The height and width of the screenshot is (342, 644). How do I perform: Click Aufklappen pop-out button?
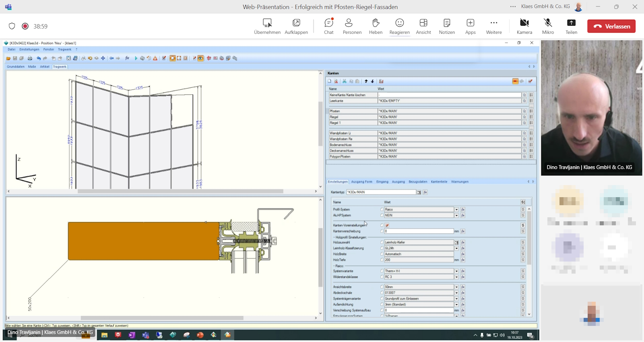coord(296,27)
